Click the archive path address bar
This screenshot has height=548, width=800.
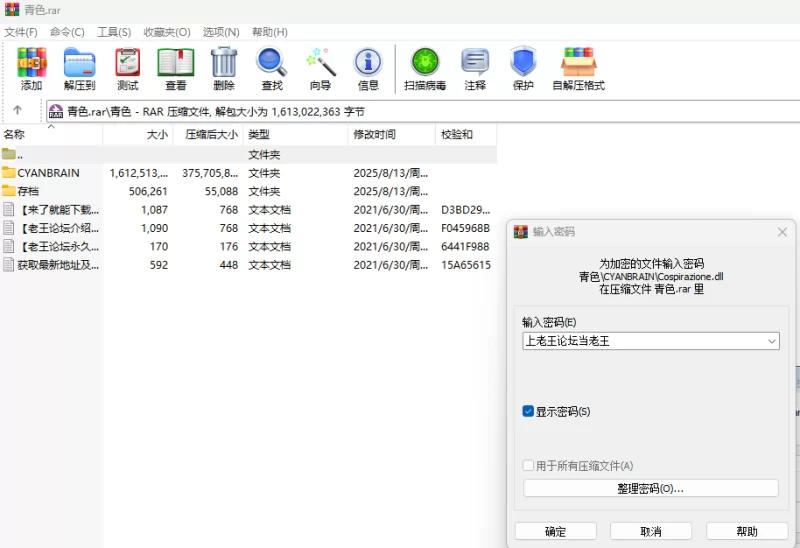[423, 111]
